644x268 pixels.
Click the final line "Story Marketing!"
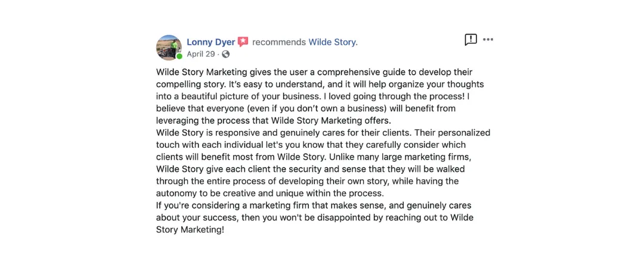191,230
